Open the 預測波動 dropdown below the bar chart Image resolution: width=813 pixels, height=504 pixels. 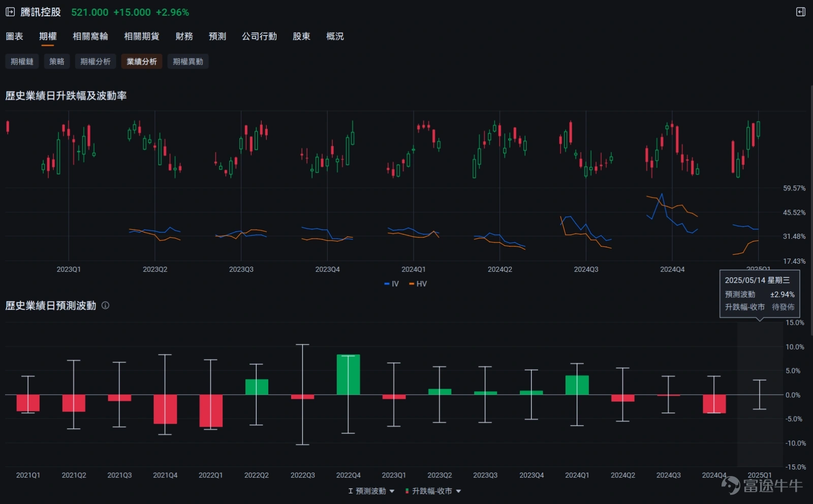point(371,491)
